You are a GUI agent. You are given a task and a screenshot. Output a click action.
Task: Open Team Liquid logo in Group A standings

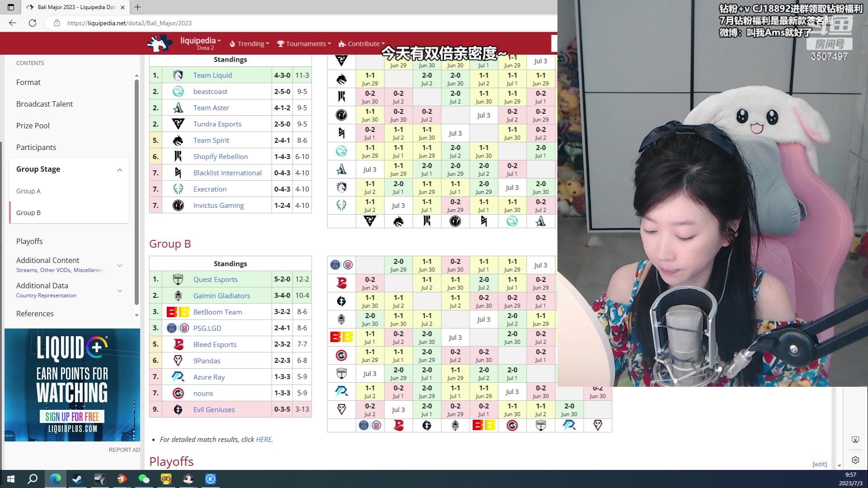[178, 75]
